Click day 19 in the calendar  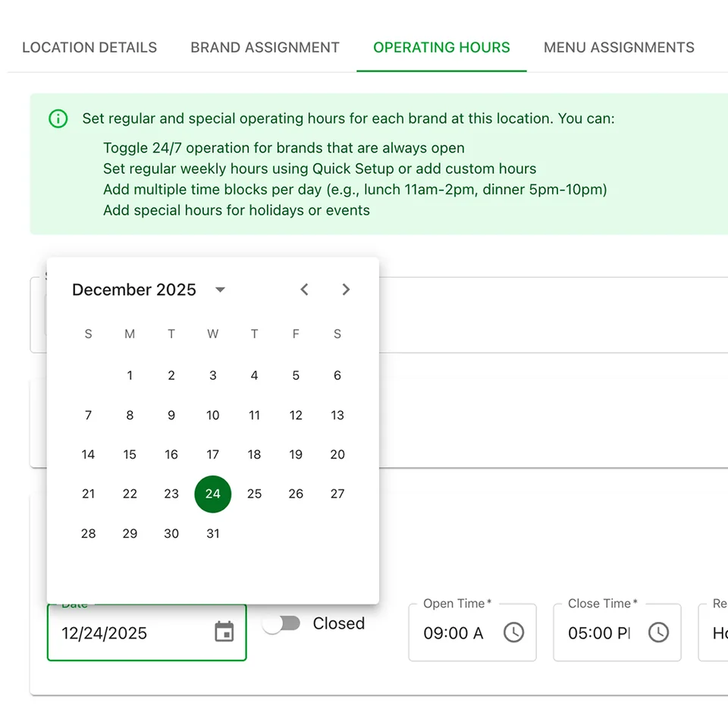click(296, 454)
